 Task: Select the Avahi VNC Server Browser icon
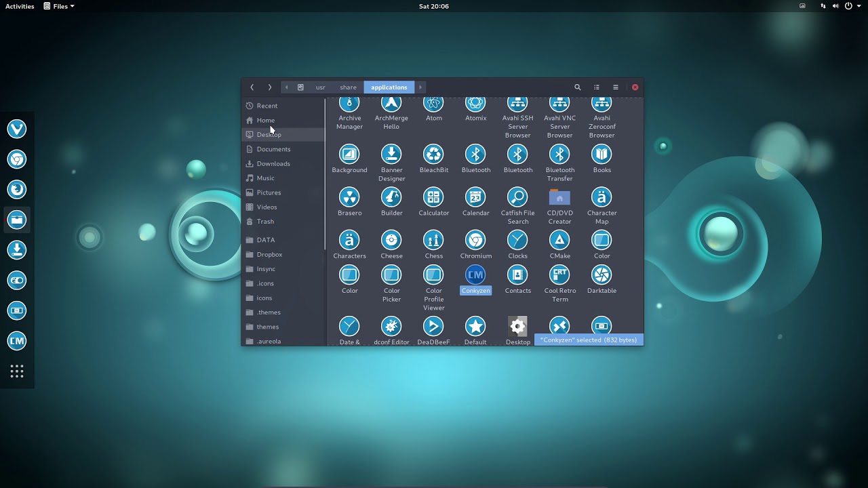559,105
